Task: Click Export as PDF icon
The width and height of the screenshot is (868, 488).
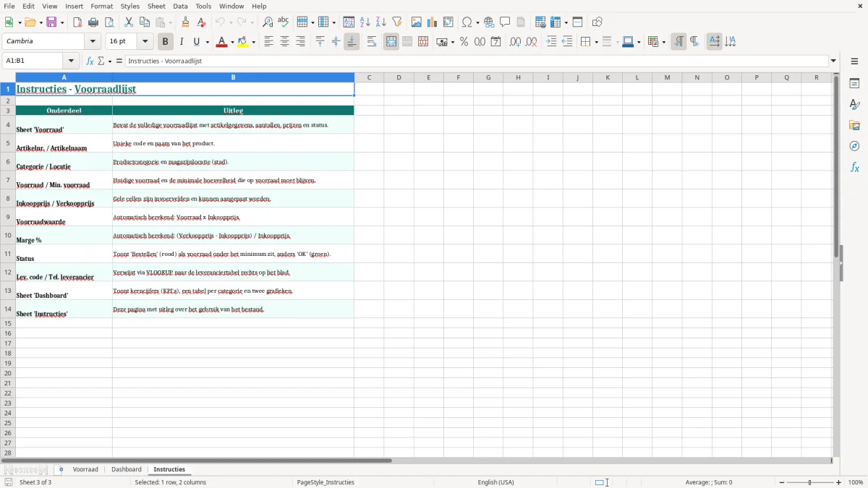Action: (x=77, y=22)
